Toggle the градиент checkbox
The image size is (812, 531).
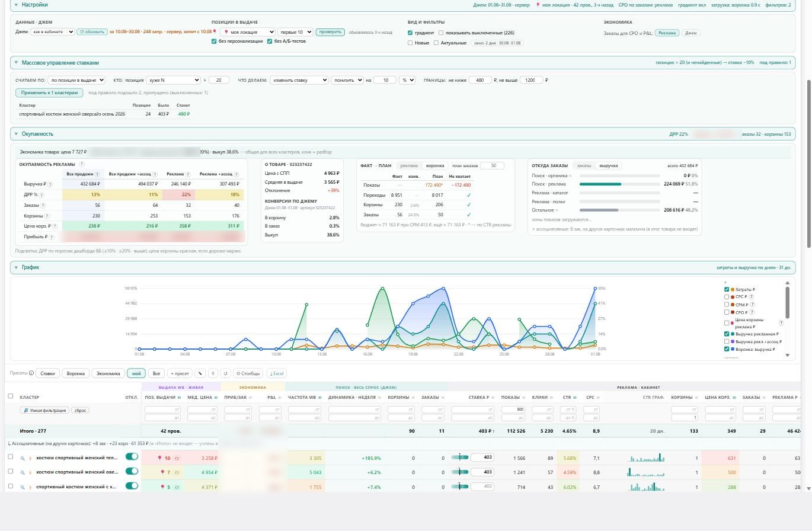[410, 33]
